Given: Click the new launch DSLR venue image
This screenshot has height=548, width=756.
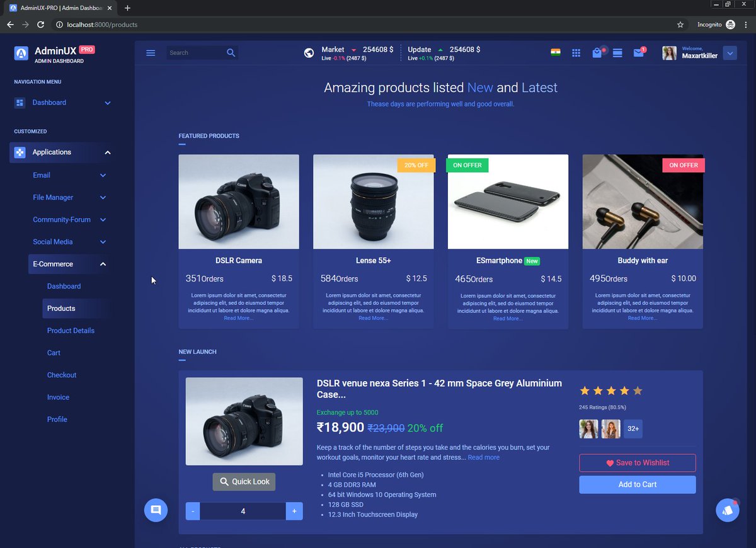Looking at the screenshot, I should pos(244,421).
